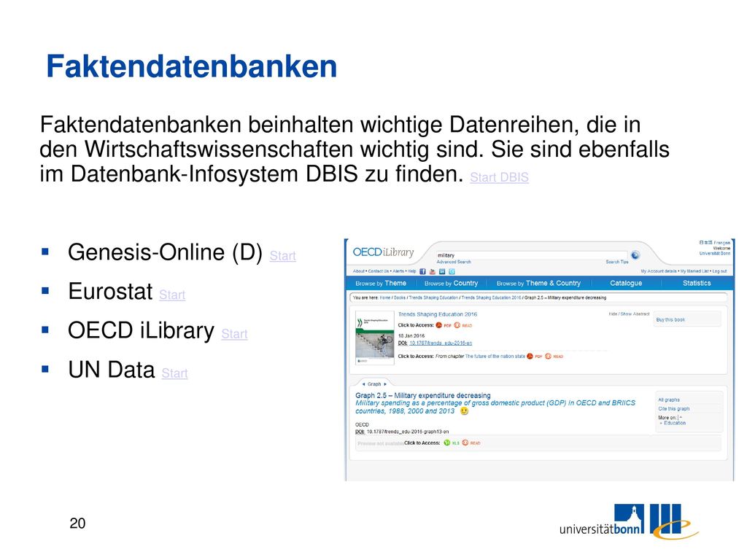Open Genesis-Online Start link
This screenshot has height=560, width=747.
pyautogui.click(x=283, y=256)
